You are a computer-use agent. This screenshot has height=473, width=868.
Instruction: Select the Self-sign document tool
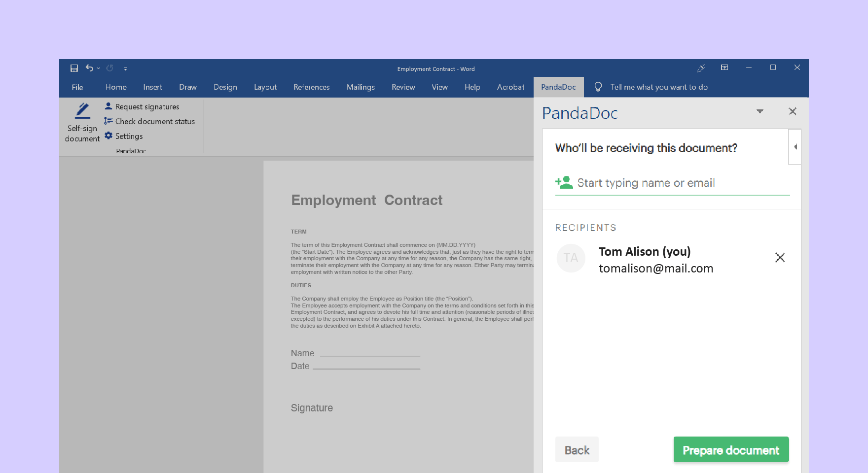point(82,122)
